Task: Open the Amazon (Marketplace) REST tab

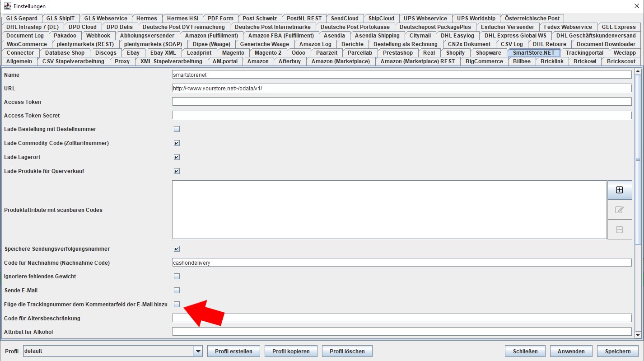Action: 418,61
